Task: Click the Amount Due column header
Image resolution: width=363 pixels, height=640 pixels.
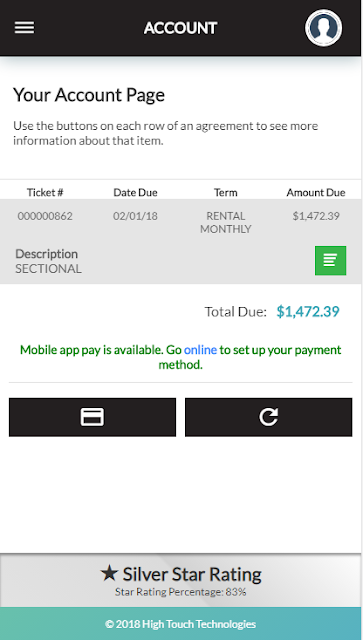Action: coord(316,192)
